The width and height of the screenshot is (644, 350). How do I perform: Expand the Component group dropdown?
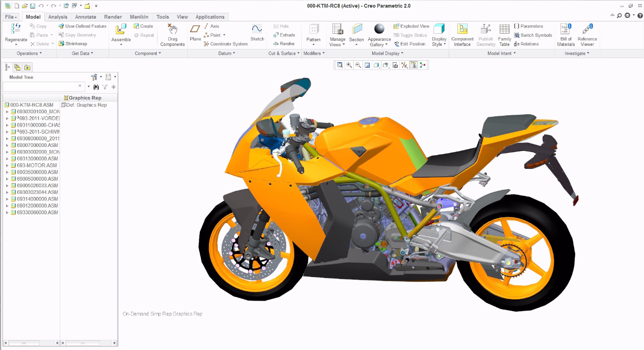click(x=148, y=53)
